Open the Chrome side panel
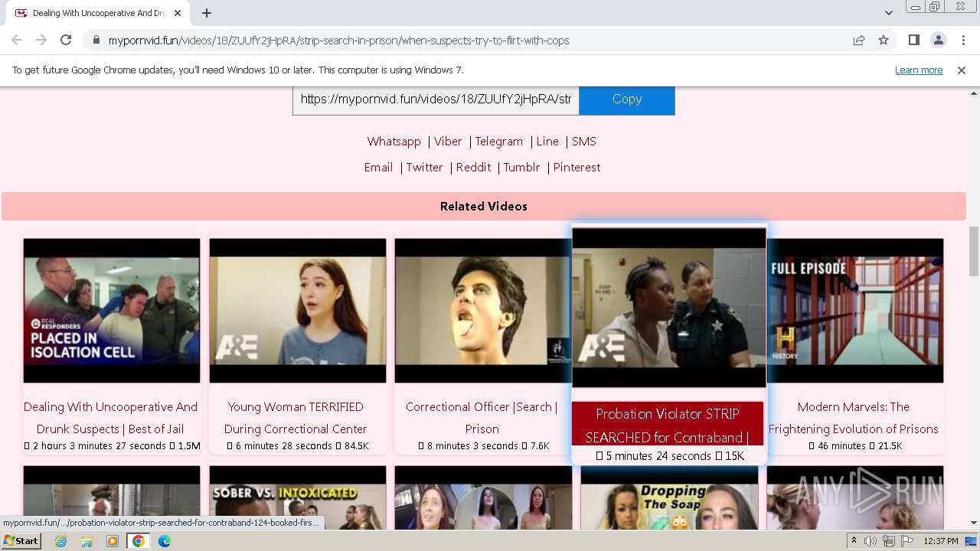The width and height of the screenshot is (980, 551). tap(913, 41)
